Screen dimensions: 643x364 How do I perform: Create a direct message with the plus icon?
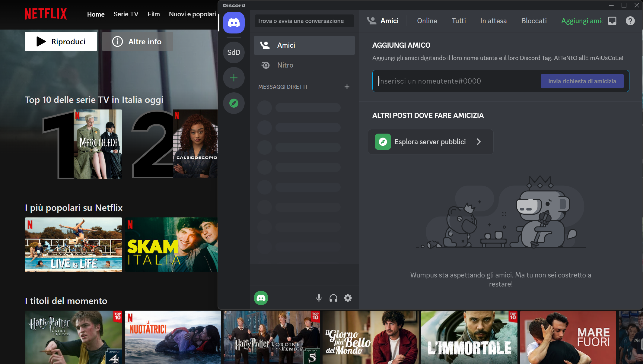pos(347,87)
